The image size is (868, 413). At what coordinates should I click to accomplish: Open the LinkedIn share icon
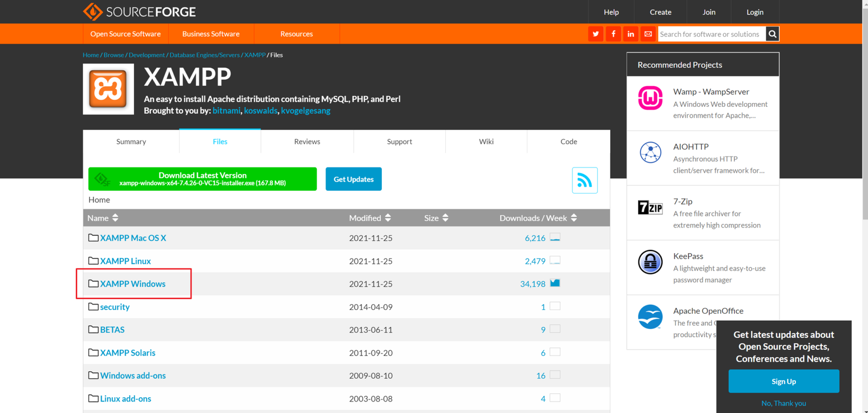[630, 34]
